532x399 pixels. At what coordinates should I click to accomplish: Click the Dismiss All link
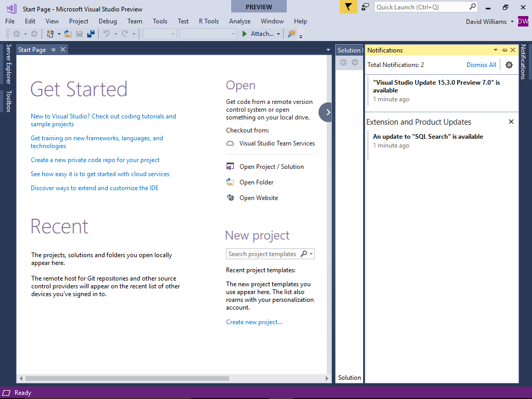(x=481, y=65)
